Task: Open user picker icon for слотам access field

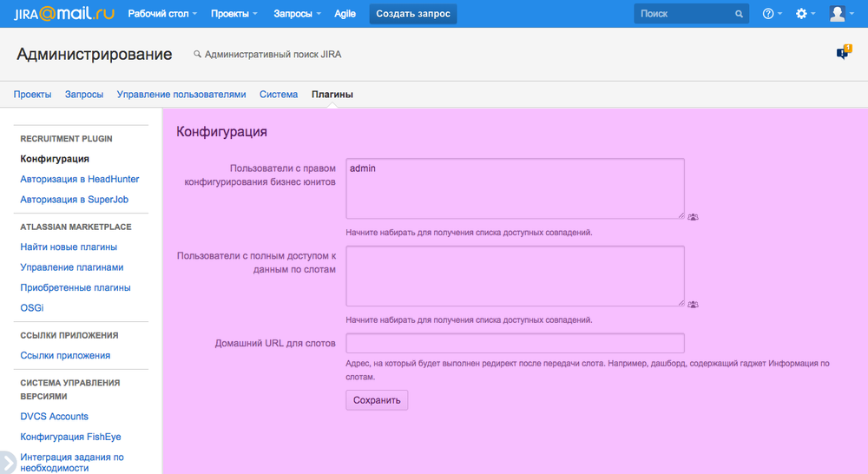Action: (693, 305)
